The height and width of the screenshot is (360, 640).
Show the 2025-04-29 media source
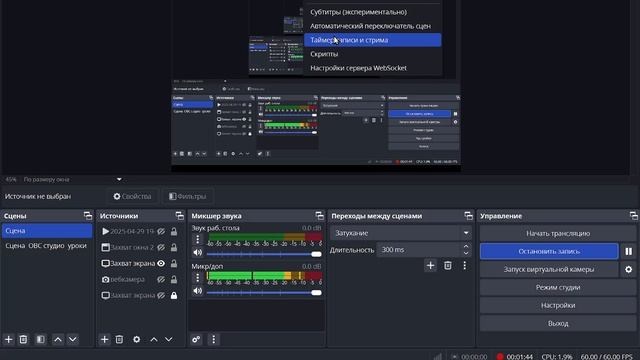tap(161, 231)
